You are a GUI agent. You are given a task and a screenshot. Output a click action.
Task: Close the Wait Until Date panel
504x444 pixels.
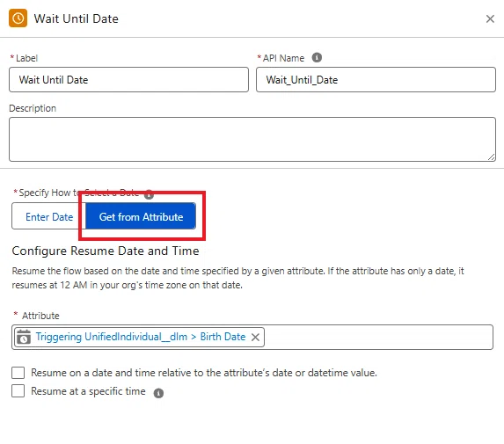pyautogui.click(x=490, y=18)
